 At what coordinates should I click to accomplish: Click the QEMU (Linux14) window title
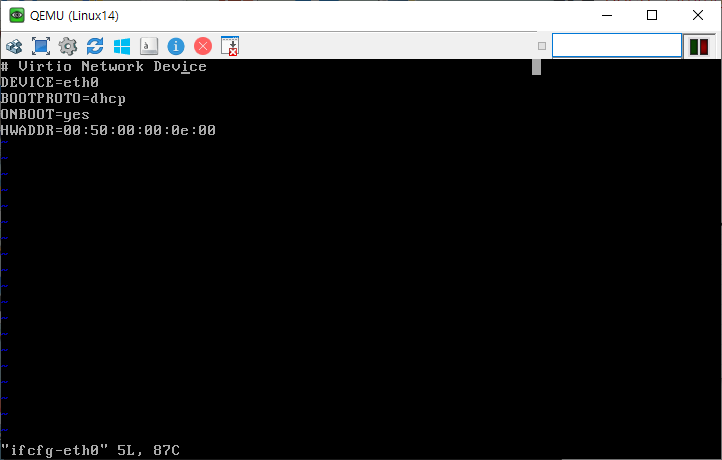click(74, 16)
